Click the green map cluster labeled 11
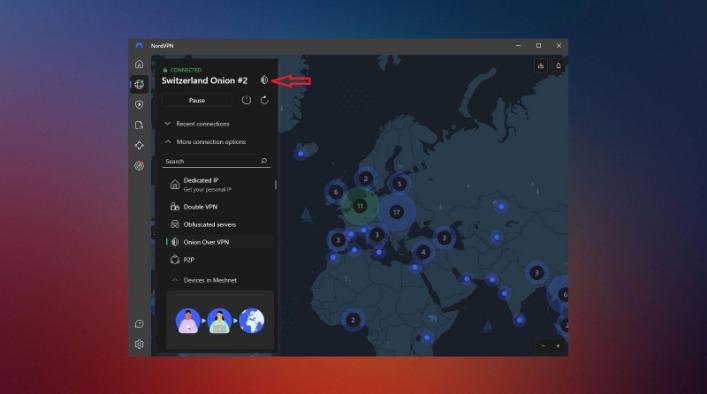Viewport: 707px width, 394px height. [360, 206]
